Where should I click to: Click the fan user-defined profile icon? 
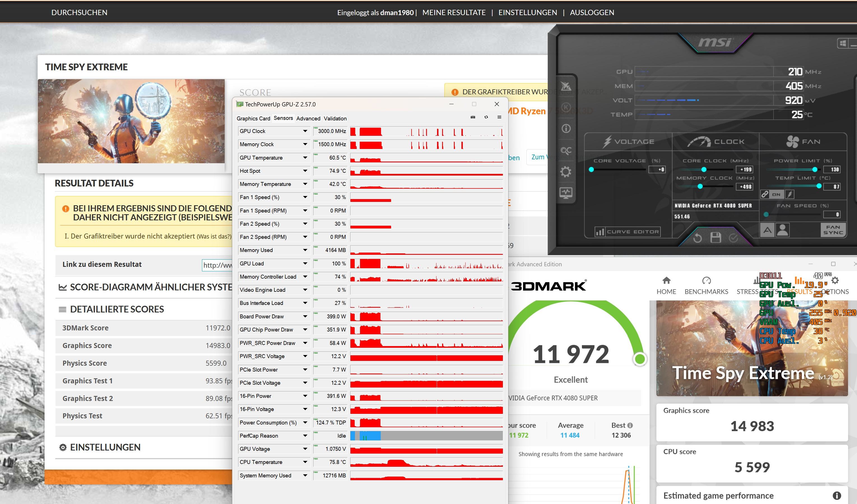pyautogui.click(x=782, y=230)
